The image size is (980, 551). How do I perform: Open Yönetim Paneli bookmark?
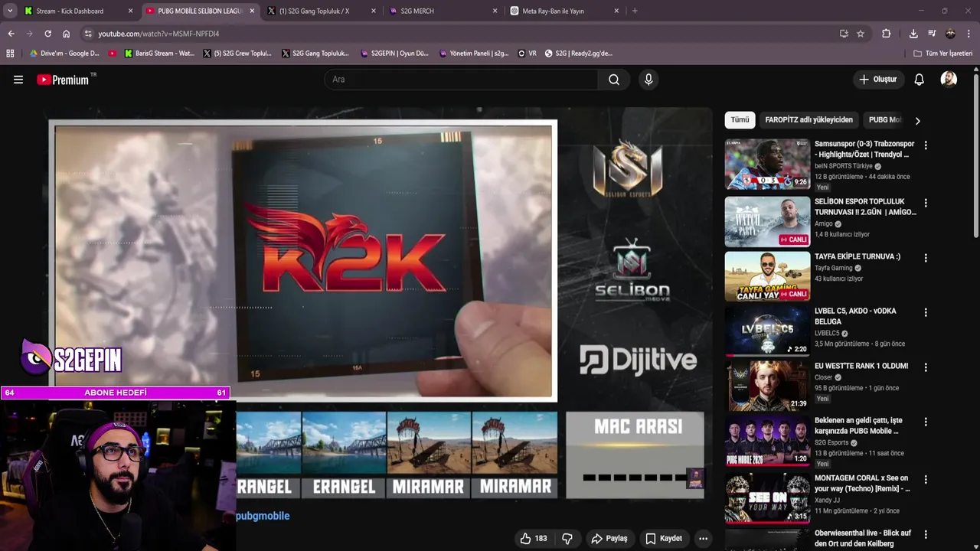click(472, 54)
